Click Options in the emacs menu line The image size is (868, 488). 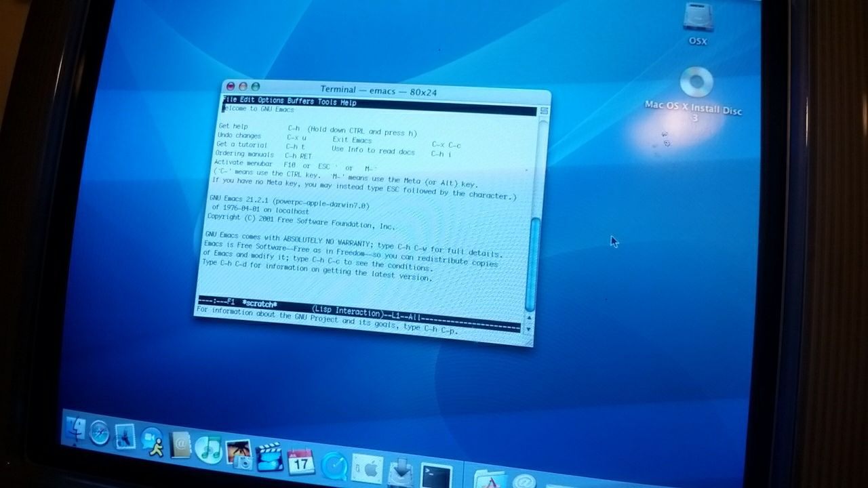pos(271,102)
